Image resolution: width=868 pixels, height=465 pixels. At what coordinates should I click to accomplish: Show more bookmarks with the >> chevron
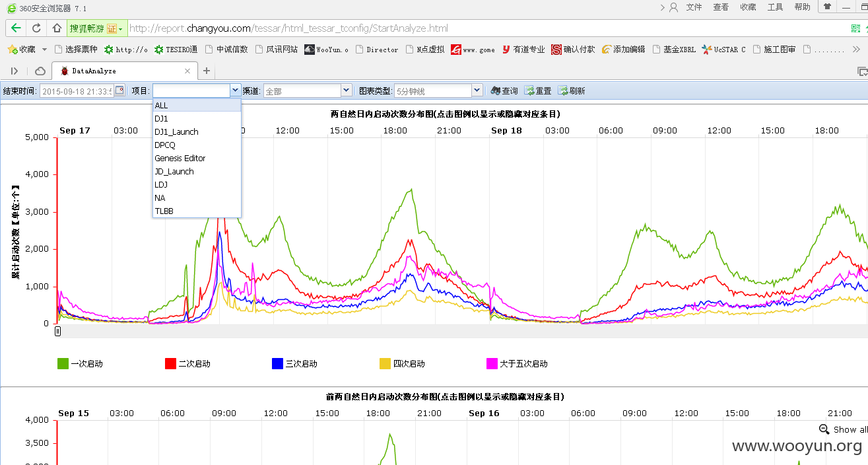857,50
